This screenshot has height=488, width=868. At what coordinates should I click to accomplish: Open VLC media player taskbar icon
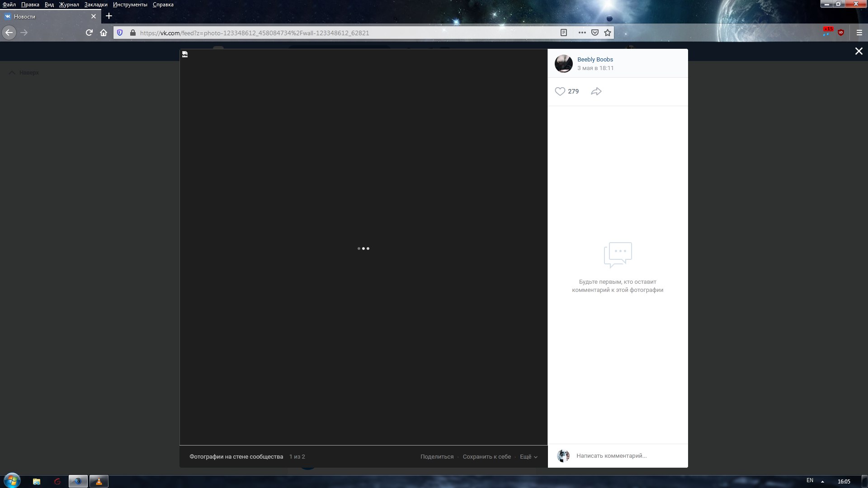[x=99, y=481]
